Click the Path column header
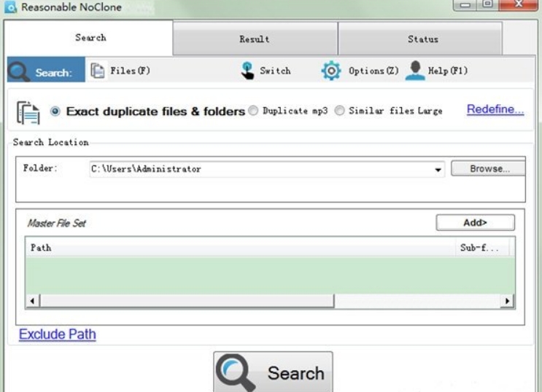542x392 pixels. pos(240,247)
